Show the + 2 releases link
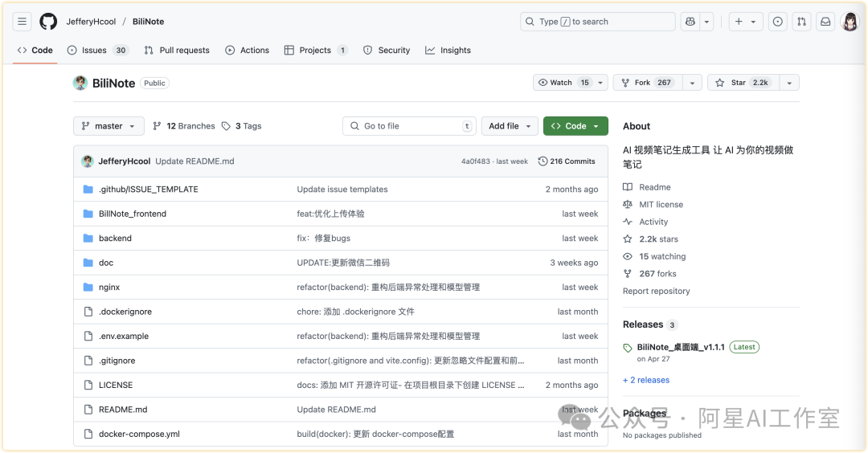Screen dimensions: 868x453 [x=646, y=380]
